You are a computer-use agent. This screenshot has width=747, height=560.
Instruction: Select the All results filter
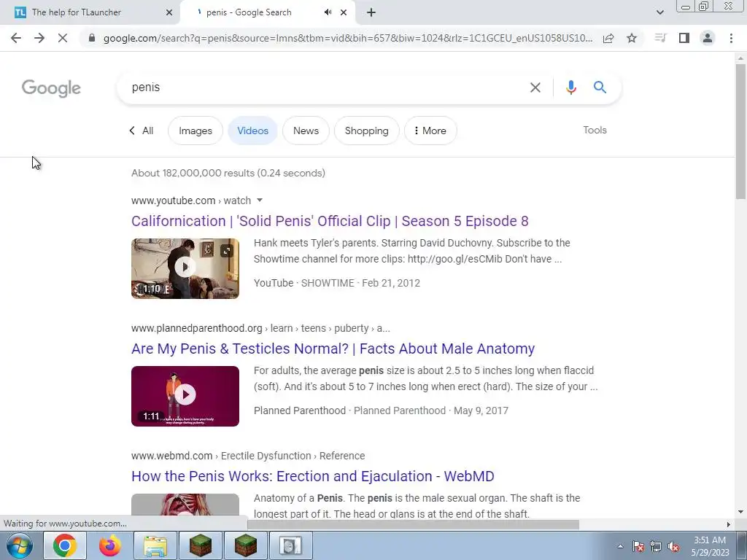142,131
